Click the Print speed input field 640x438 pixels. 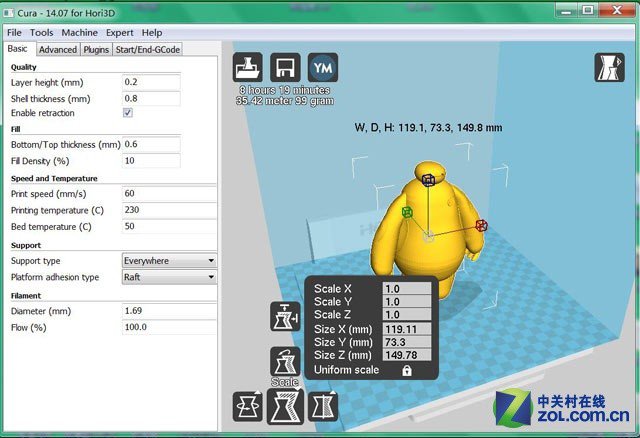(x=169, y=193)
